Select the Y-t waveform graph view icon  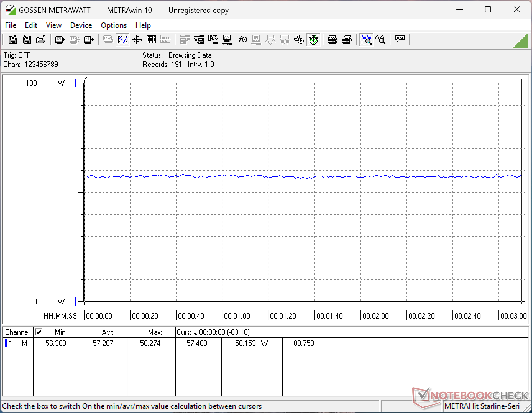click(x=123, y=40)
